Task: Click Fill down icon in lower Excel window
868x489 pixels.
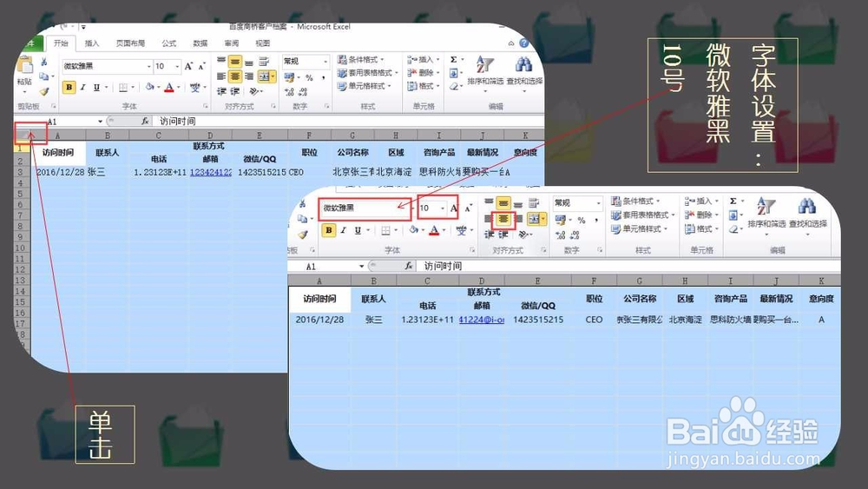Action: tap(733, 215)
